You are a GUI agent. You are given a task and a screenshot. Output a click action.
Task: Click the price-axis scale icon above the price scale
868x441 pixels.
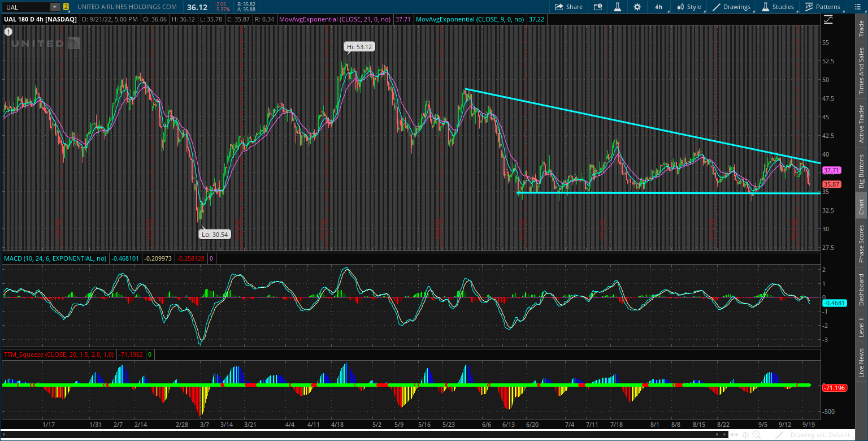[828, 19]
